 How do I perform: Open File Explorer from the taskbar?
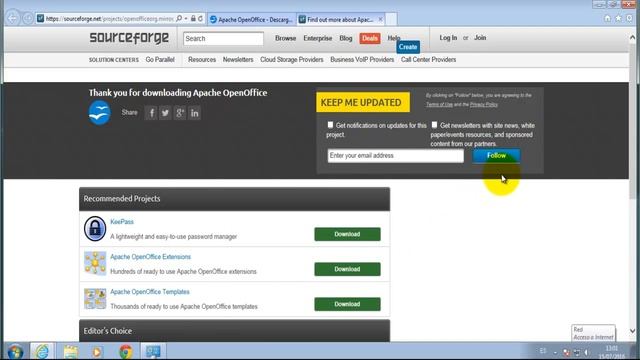click(71, 351)
